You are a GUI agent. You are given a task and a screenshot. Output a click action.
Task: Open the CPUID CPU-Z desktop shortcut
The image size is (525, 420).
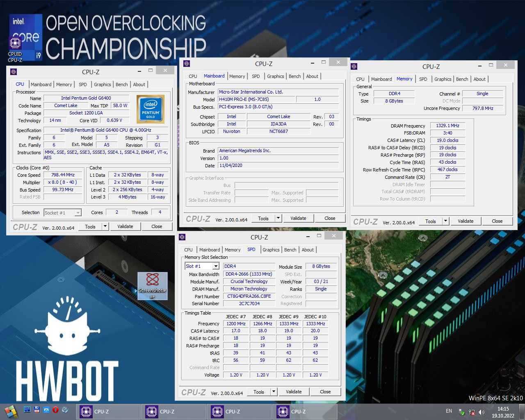(x=15, y=50)
